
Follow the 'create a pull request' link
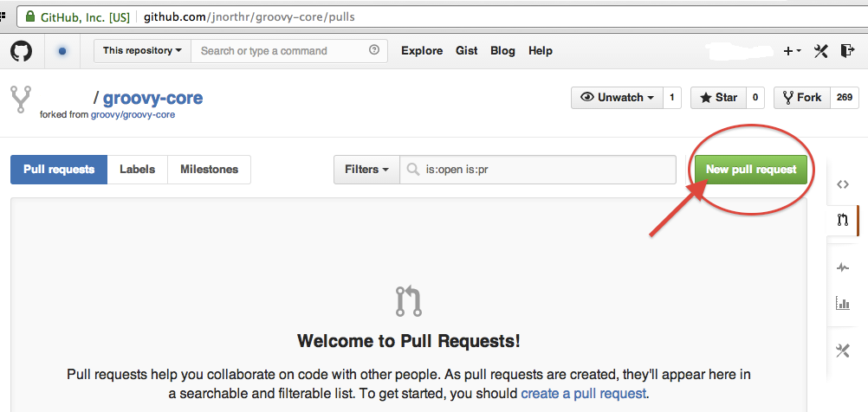[583, 393]
